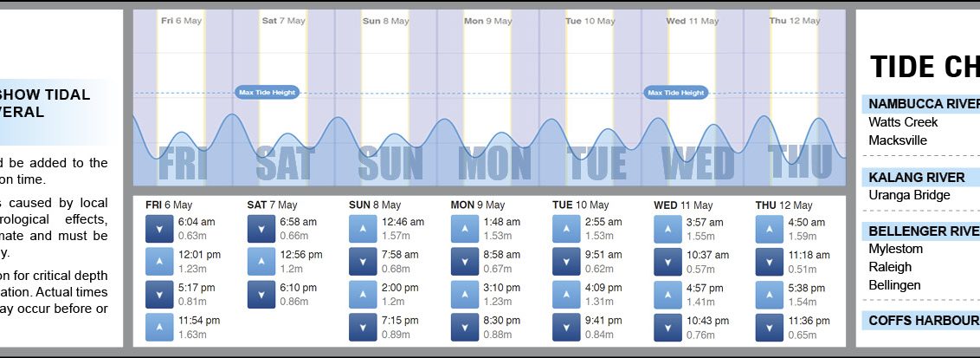The image size is (980, 358).
Task: Select the Raleigh location
Action: coord(890,267)
